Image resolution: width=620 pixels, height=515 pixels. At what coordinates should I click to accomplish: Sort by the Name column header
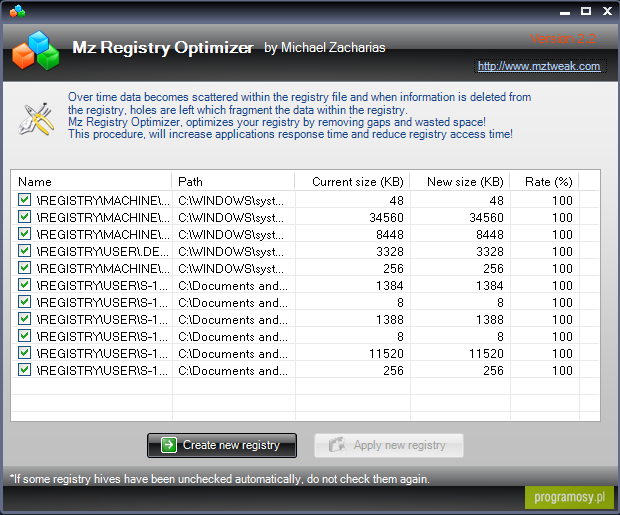[92, 182]
